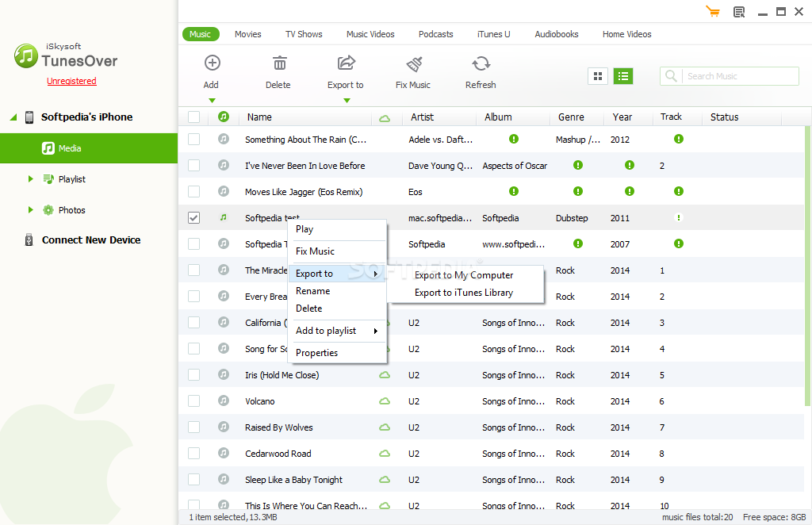Switch to list view
The height and width of the screenshot is (525, 812).
623,76
